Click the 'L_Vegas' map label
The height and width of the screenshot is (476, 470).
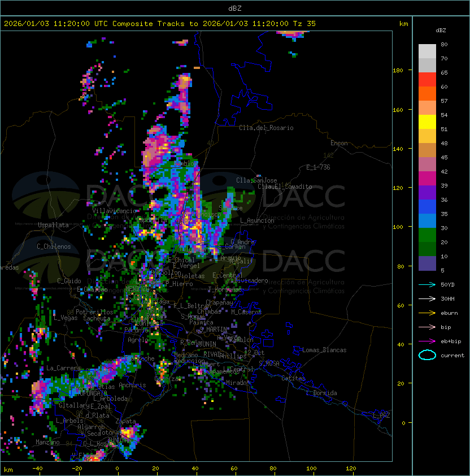pyautogui.click(x=66, y=318)
